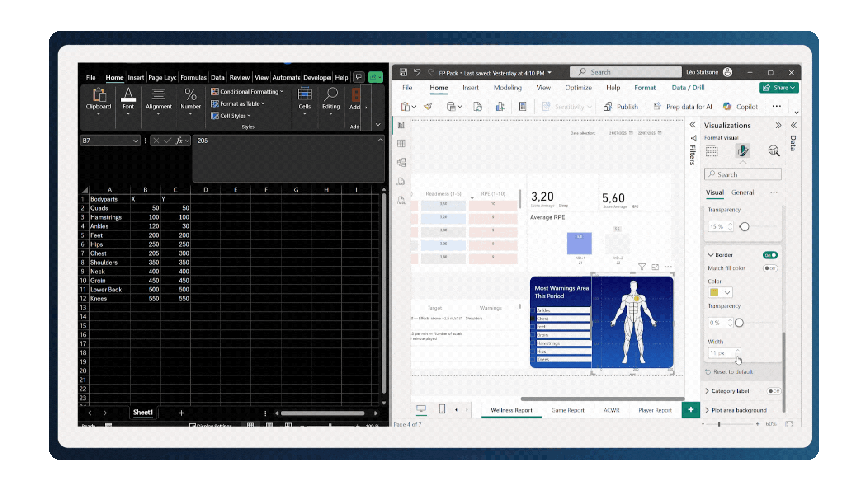Viewport: 868px width, 488px height.
Task: Open Report view in left sidebar
Action: click(401, 125)
